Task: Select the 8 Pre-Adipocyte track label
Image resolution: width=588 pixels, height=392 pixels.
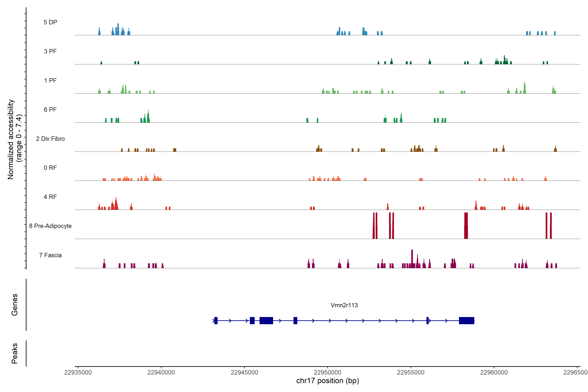Action: click(50, 226)
